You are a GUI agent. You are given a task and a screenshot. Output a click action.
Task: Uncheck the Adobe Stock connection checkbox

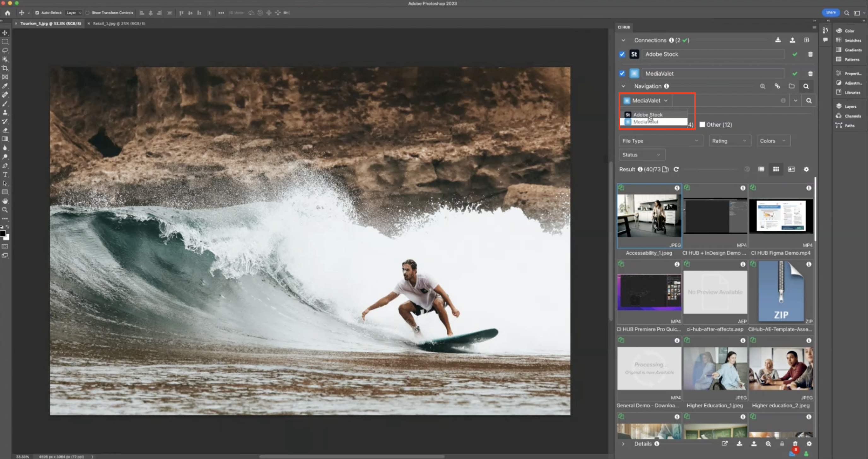click(622, 54)
